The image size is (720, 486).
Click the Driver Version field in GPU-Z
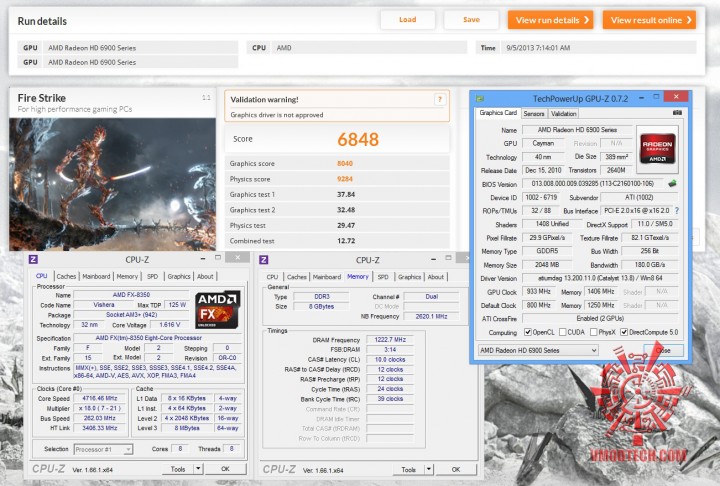click(x=600, y=278)
